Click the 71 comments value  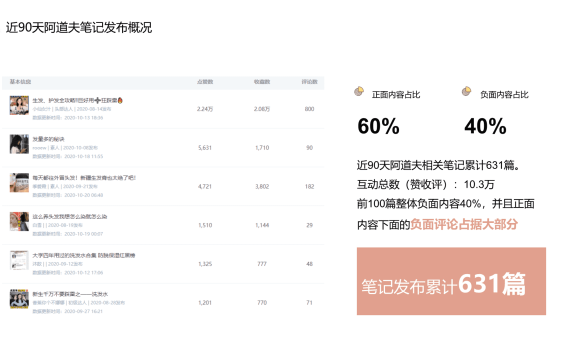tap(309, 303)
